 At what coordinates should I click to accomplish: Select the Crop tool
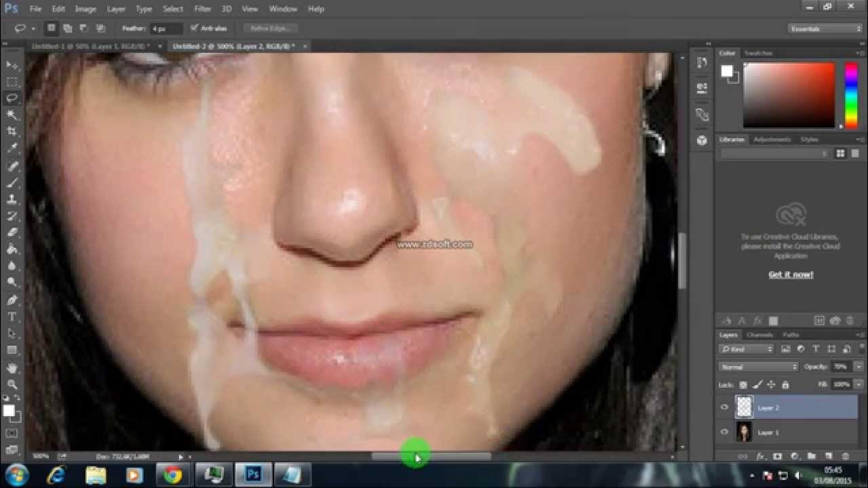click(x=12, y=131)
